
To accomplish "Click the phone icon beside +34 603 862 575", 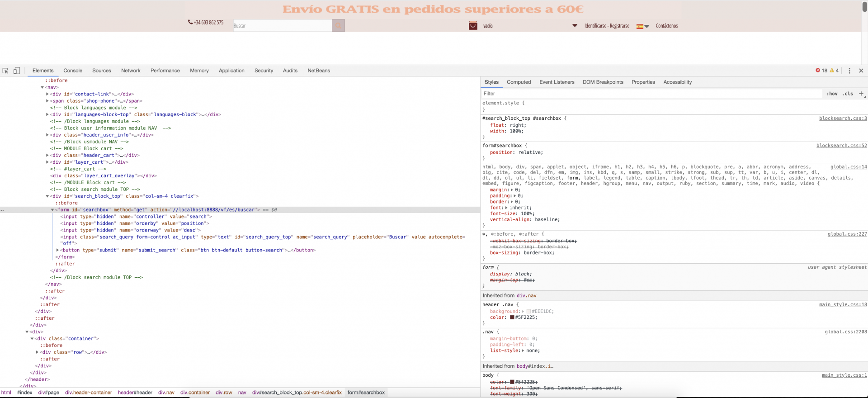I will tap(190, 22).
